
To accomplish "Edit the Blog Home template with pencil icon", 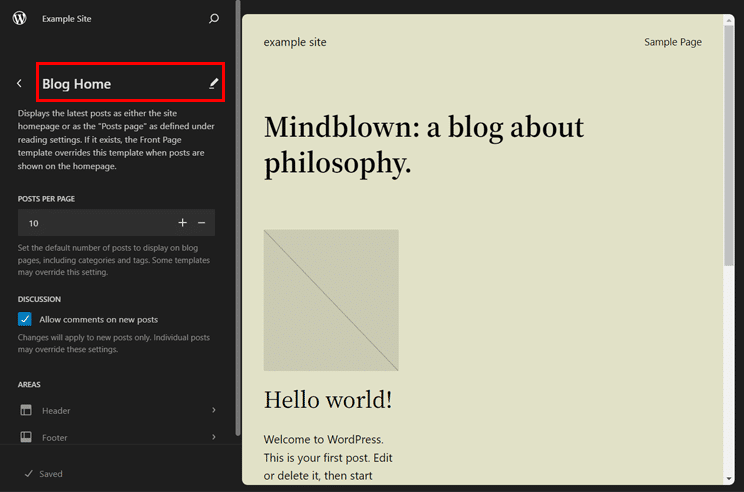I will pyautogui.click(x=214, y=84).
